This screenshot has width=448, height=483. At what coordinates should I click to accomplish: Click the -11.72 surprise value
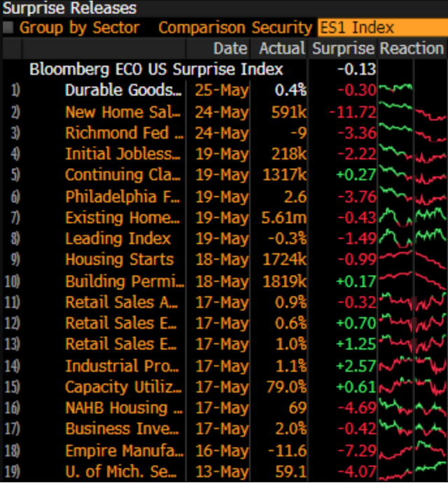click(x=353, y=112)
